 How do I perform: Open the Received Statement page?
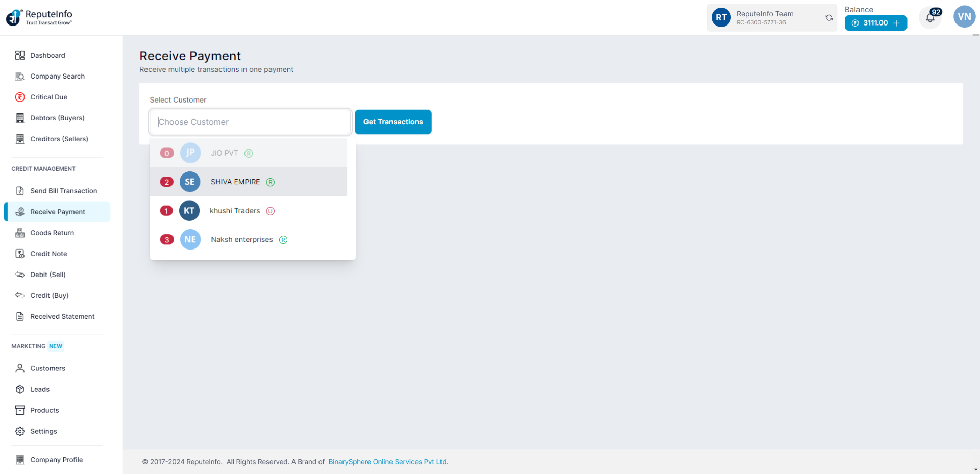[62, 316]
